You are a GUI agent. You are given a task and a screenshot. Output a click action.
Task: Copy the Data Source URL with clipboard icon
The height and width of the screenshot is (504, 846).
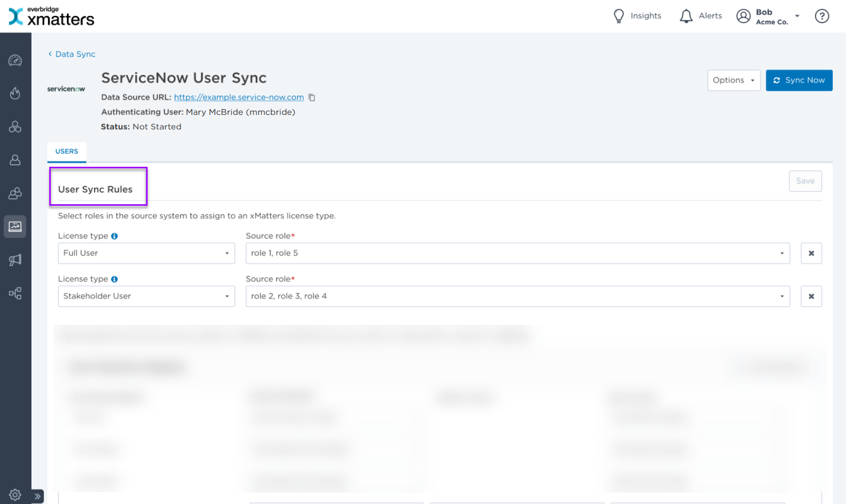click(312, 97)
